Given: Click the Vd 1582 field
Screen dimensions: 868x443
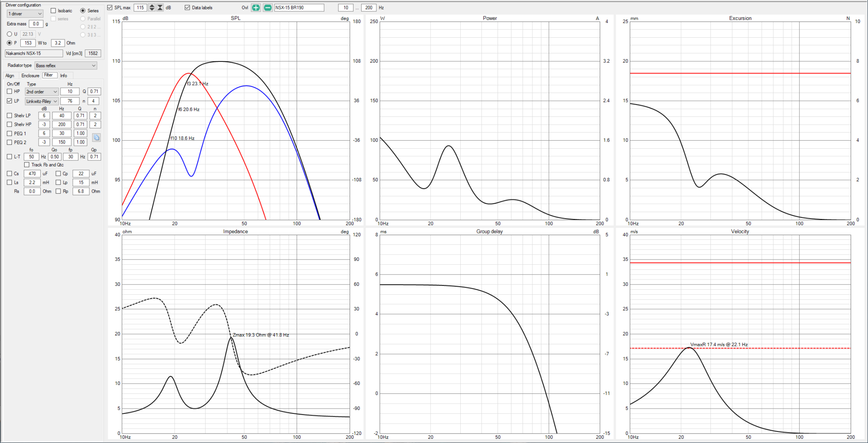Looking at the screenshot, I should pyautogui.click(x=93, y=53).
